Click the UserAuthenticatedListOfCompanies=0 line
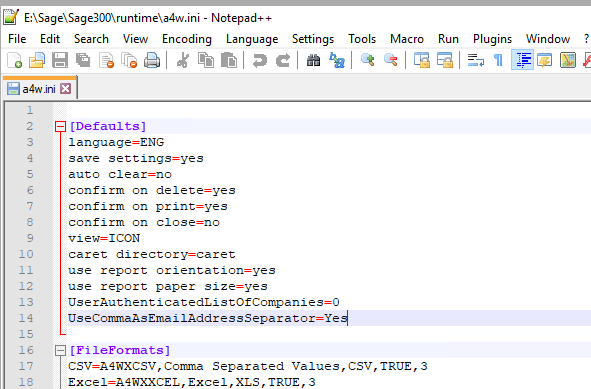 (x=204, y=302)
